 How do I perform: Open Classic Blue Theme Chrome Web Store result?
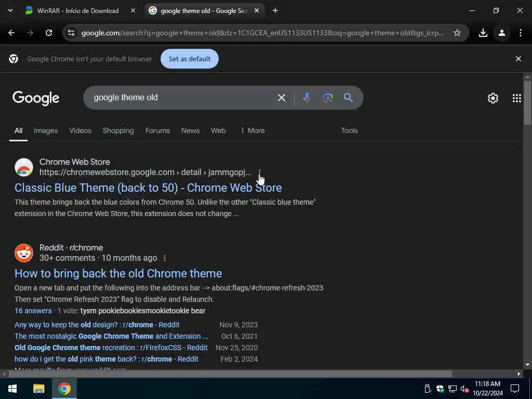pyautogui.click(x=148, y=188)
